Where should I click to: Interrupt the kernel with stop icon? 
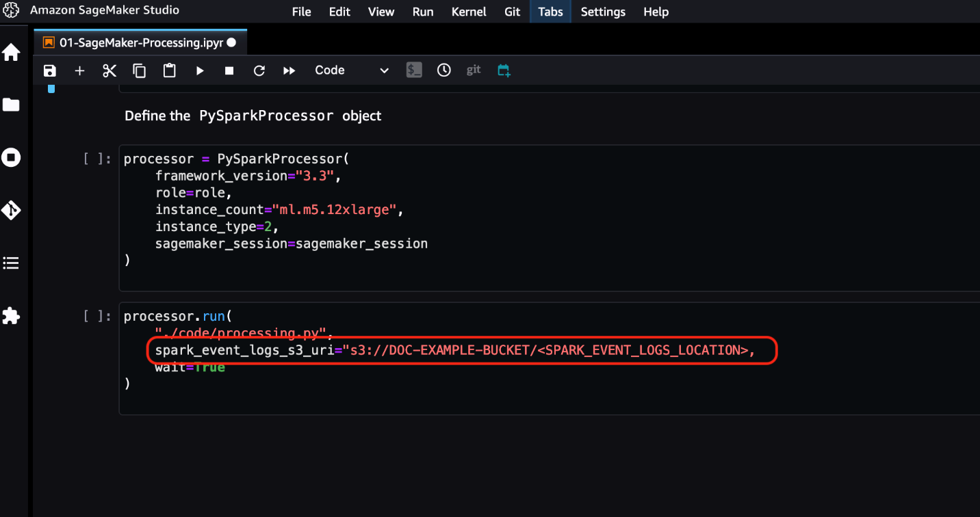229,70
